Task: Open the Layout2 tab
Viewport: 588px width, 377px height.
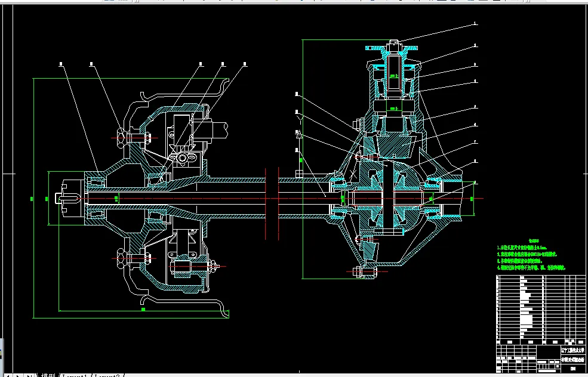Action: 107,375
